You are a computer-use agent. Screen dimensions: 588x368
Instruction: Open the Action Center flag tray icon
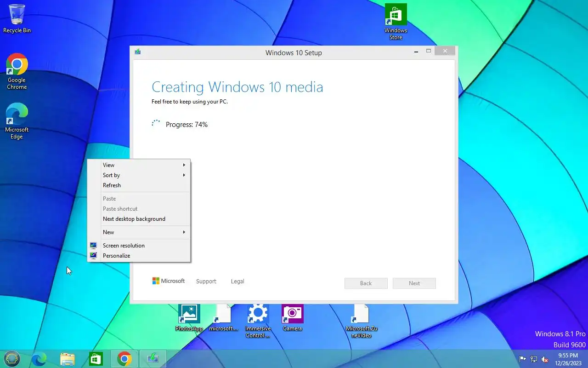coord(523,359)
